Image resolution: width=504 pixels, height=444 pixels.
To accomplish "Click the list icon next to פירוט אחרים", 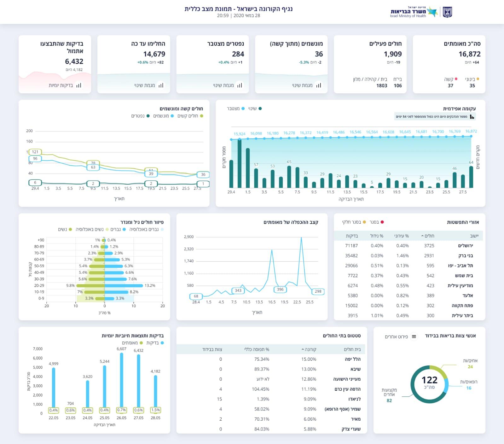I will click(414, 337).
